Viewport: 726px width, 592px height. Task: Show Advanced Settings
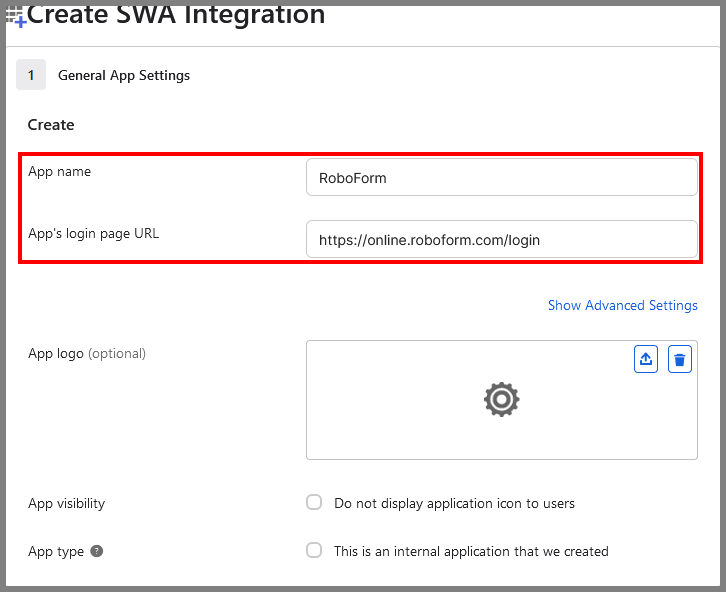[x=622, y=305]
